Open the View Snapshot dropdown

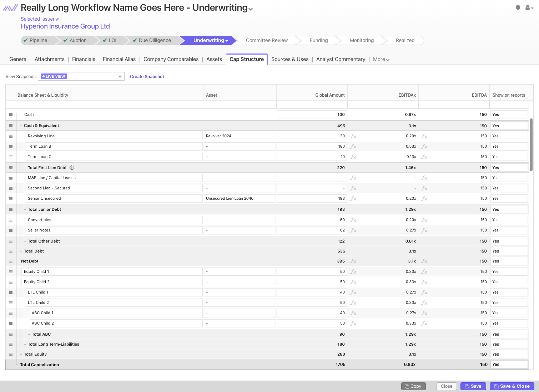pyautogui.click(x=81, y=76)
